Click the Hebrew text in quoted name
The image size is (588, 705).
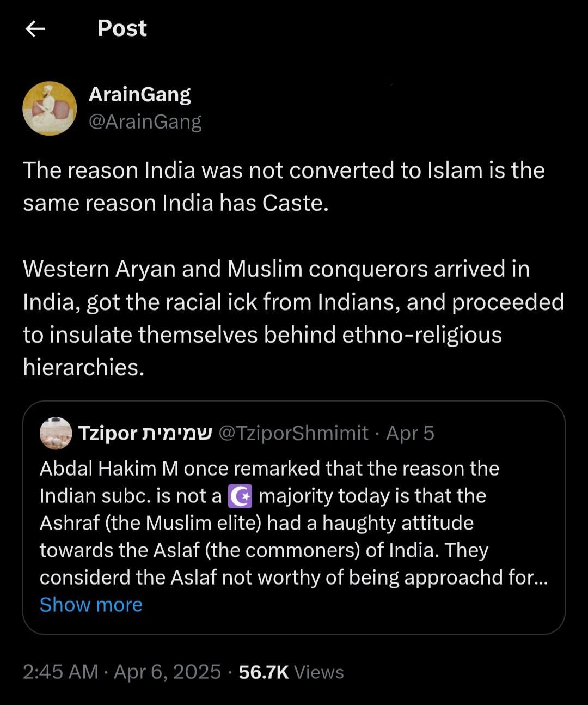click(177, 433)
